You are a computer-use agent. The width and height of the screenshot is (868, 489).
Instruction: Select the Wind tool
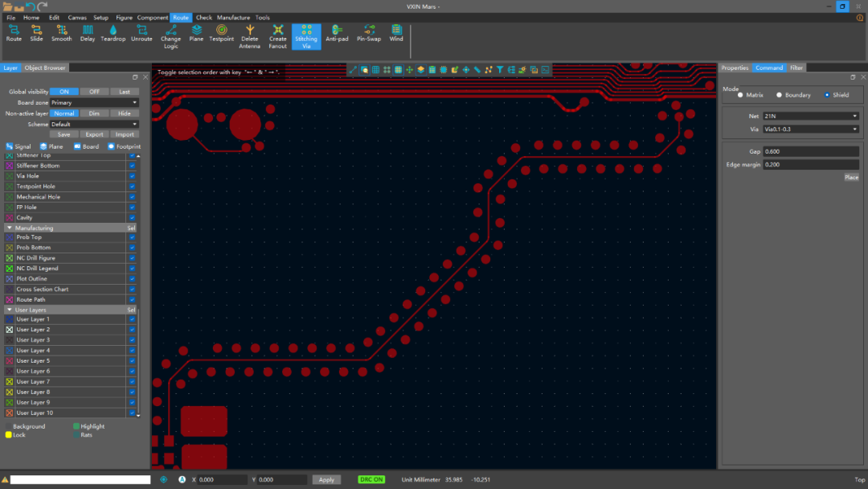click(396, 34)
